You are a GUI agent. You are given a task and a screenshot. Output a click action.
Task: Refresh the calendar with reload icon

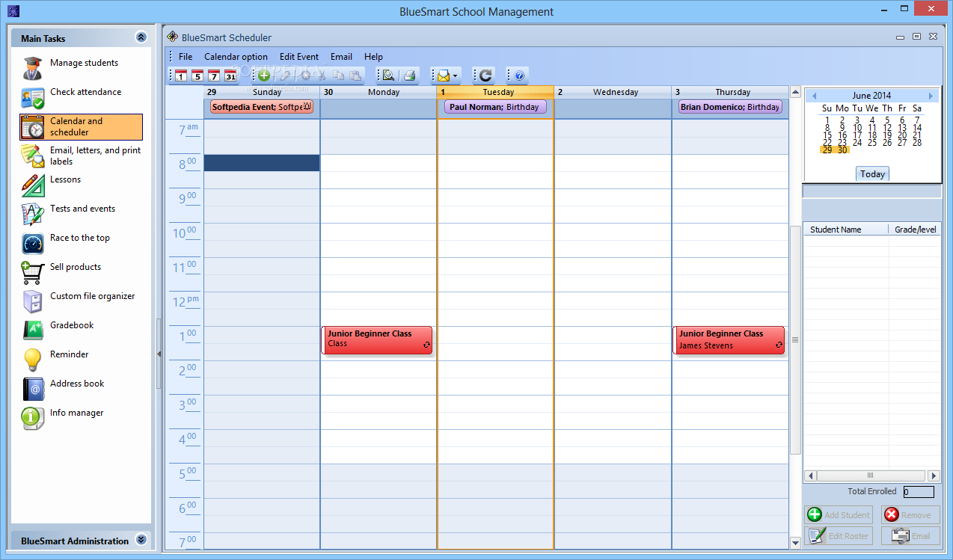[x=485, y=76]
